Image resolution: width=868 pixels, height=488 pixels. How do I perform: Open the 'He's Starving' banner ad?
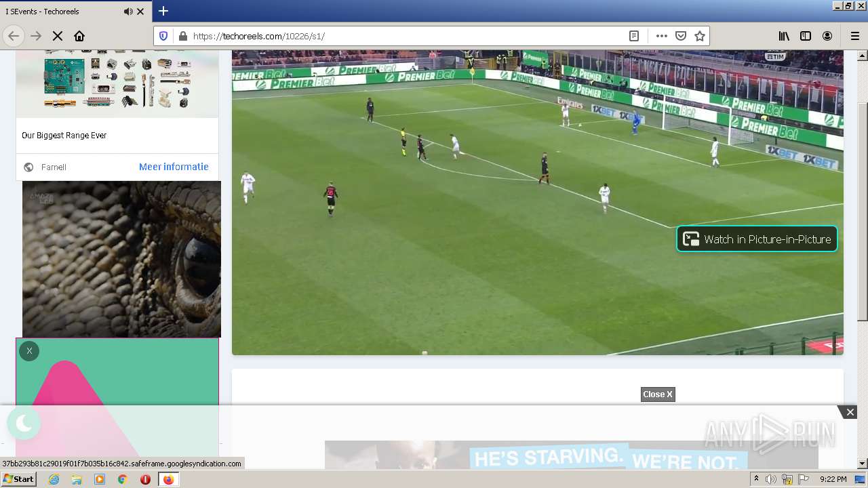(571, 455)
